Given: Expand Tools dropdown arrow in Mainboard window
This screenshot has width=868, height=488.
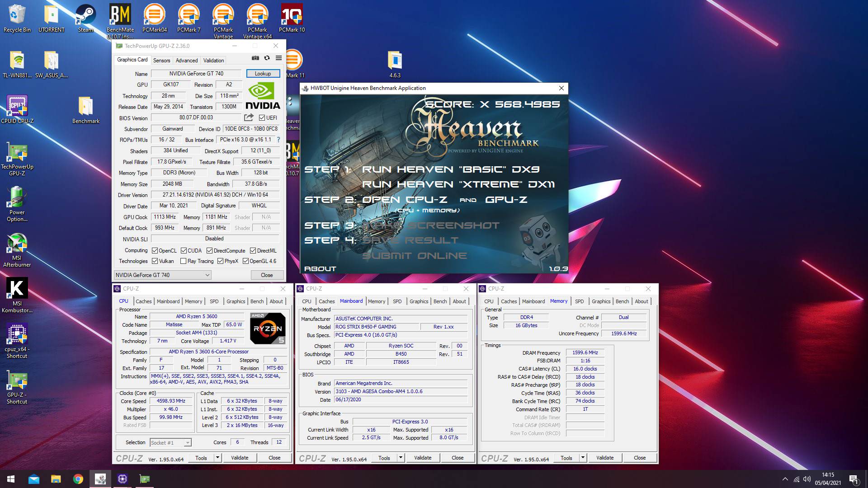Looking at the screenshot, I should (401, 458).
